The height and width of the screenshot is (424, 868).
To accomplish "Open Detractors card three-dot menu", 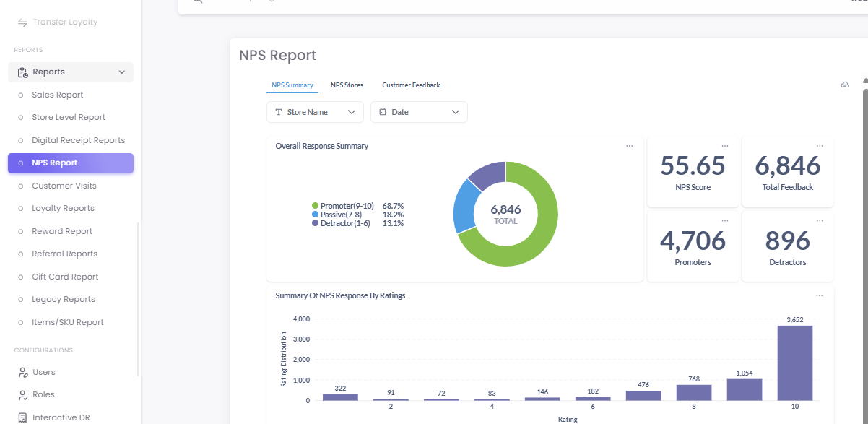I will click(820, 220).
